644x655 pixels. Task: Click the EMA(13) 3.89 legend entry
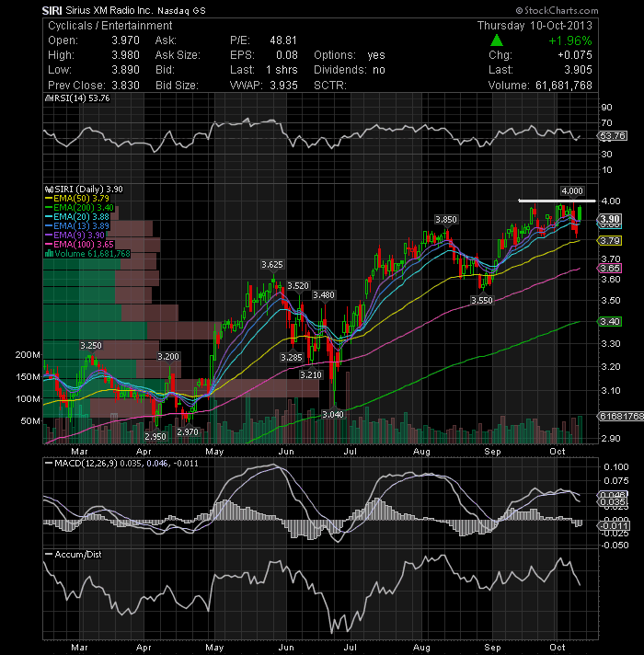coord(77,226)
